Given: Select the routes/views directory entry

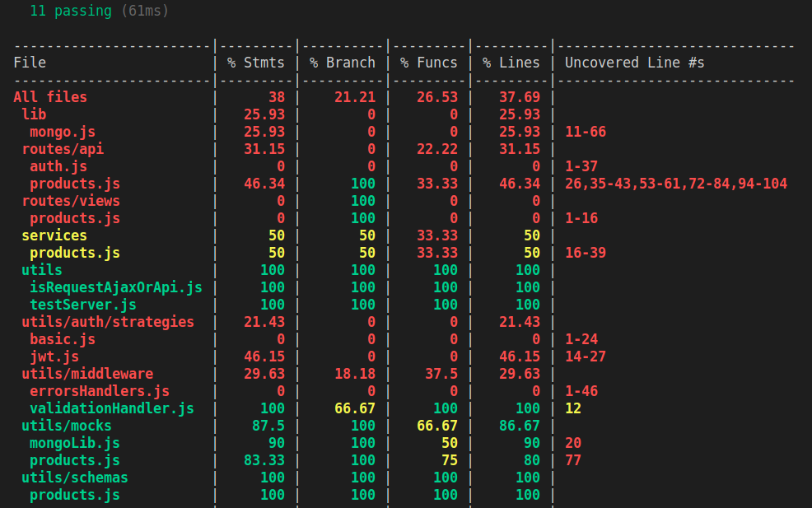Looking at the screenshot, I should click(71, 201).
